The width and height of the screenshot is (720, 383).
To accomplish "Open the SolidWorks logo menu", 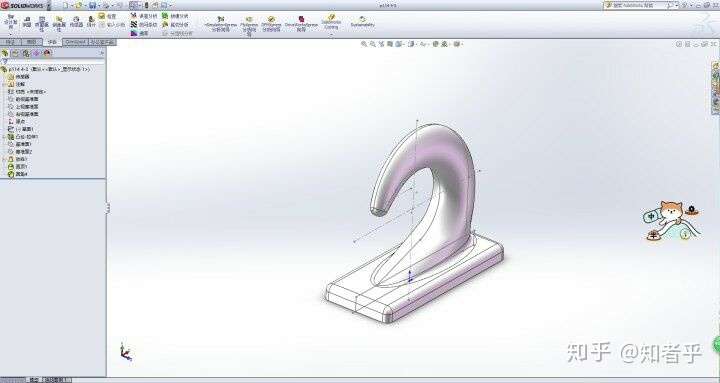I will point(22,6).
